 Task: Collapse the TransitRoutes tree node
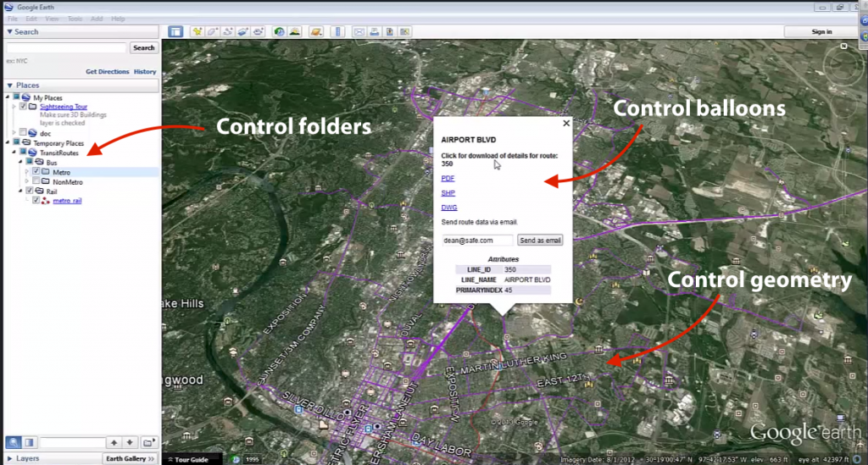click(x=14, y=152)
